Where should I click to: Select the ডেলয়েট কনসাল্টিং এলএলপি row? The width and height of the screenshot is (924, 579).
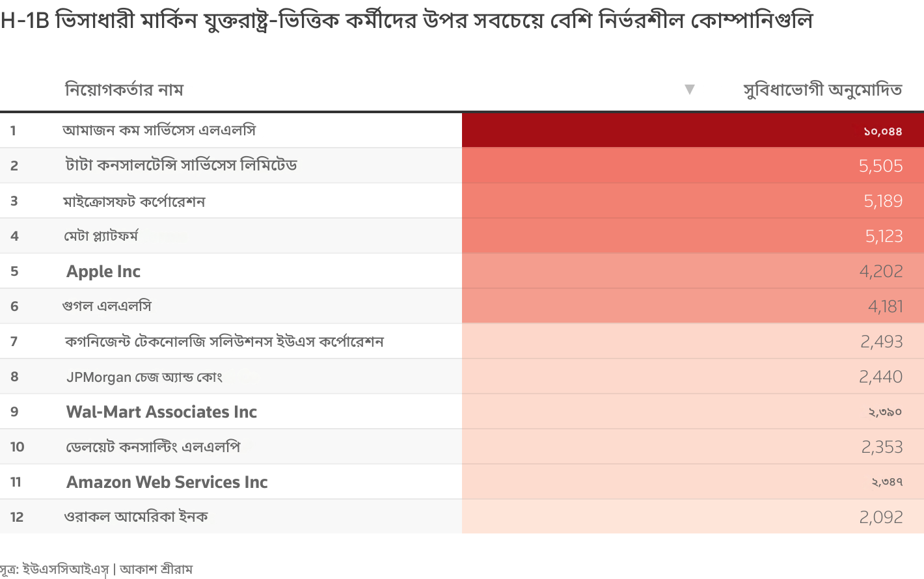pyautogui.click(x=153, y=447)
